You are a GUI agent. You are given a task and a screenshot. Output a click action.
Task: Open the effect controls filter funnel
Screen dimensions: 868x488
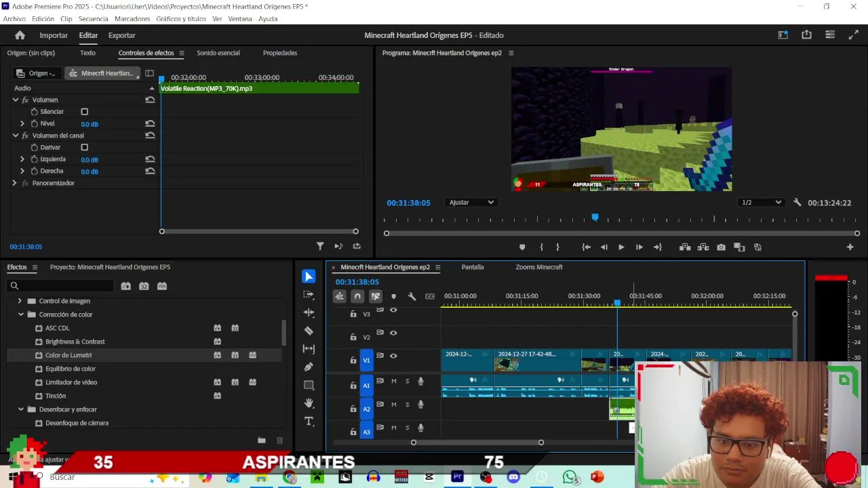320,247
